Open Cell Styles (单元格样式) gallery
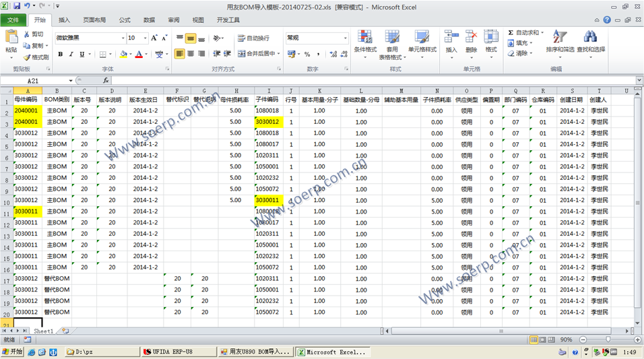 point(422,44)
